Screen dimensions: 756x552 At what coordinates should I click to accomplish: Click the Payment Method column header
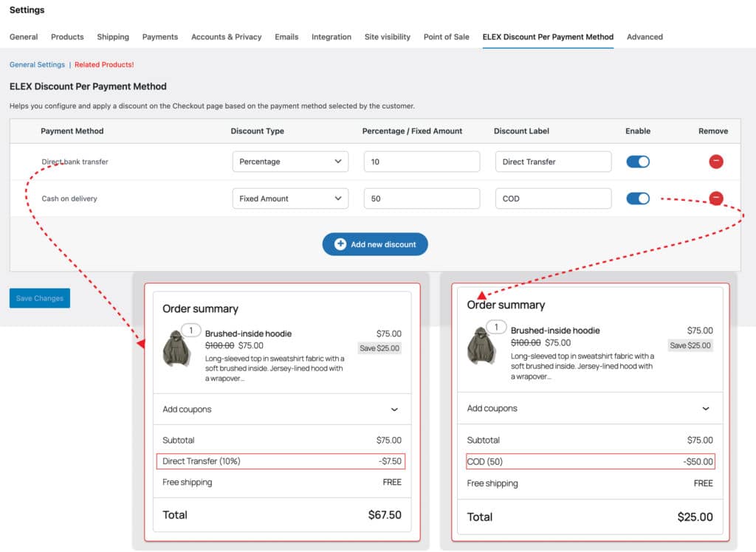coord(72,131)
